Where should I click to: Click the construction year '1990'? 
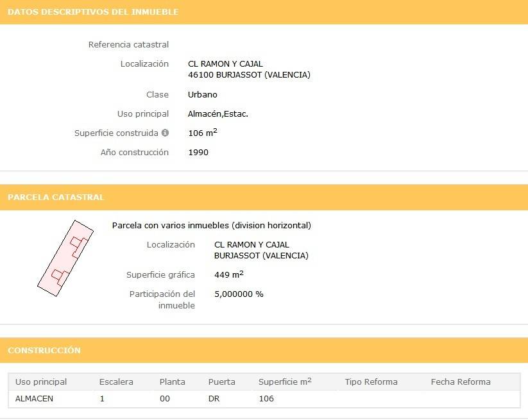click(198, 153)
